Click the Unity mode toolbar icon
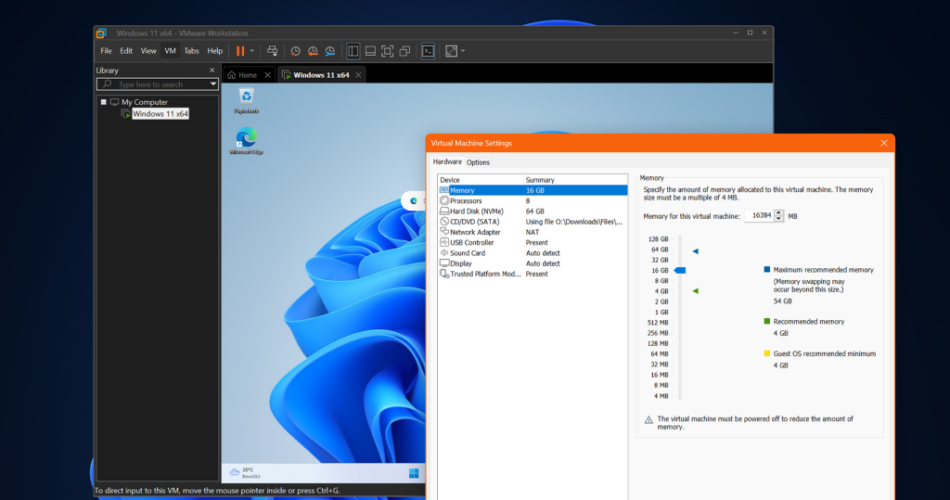950x500 pixels. point(404,50)
